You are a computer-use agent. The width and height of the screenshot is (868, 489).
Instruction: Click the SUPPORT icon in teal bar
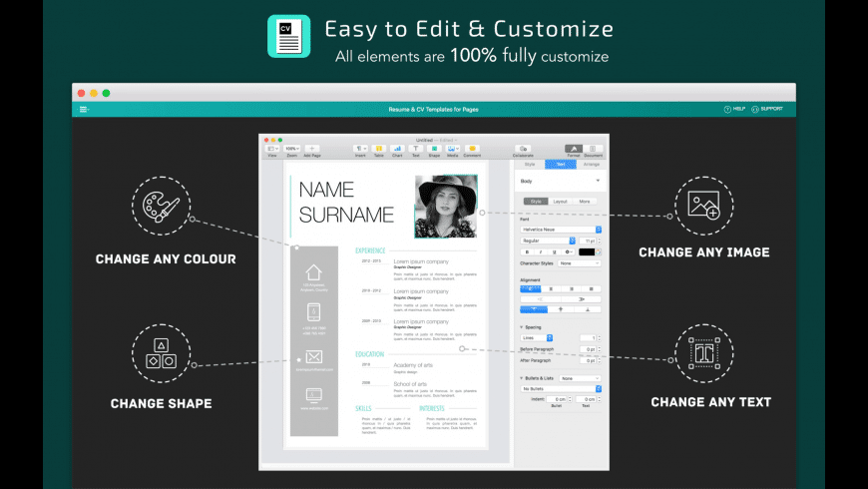tap(754, 109)
